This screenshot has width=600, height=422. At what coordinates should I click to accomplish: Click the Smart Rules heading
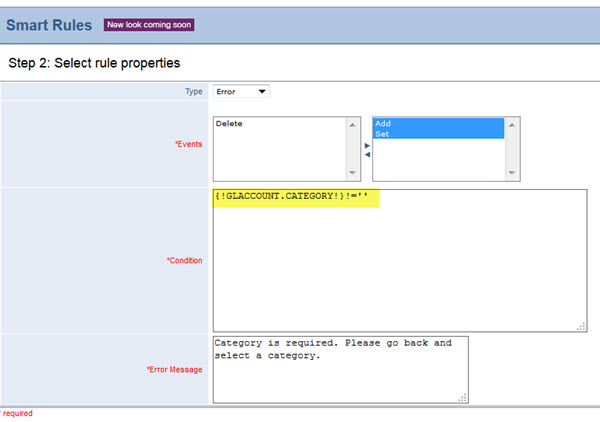[x=50, y=24]
